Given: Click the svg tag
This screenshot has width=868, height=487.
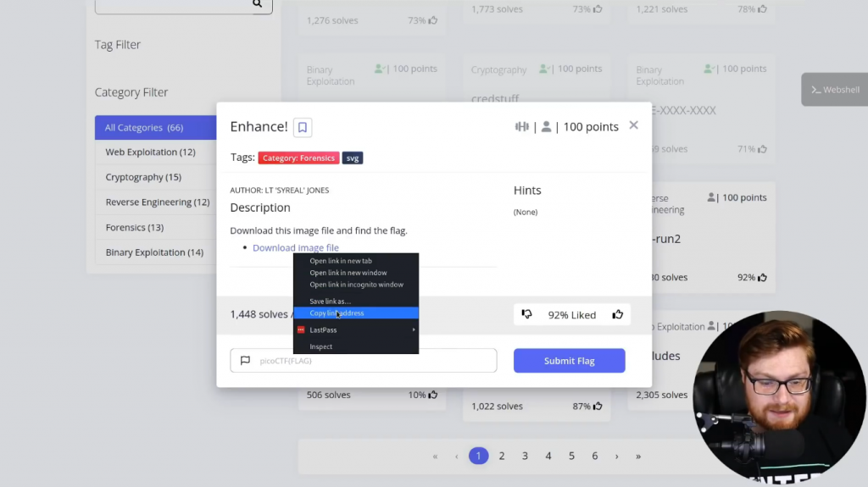Looking at the screenshot, I should pyautogui.click(x=353, y=158).
